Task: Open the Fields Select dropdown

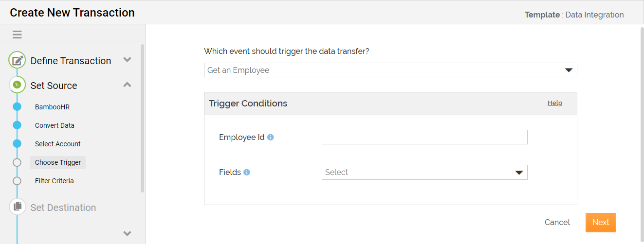Action: pyautogui.click(x=424, y=172)
